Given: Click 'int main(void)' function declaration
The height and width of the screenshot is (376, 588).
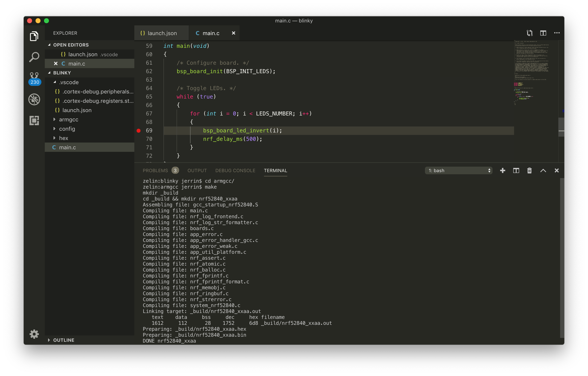Looking at the screenshot, I should 186,46.
